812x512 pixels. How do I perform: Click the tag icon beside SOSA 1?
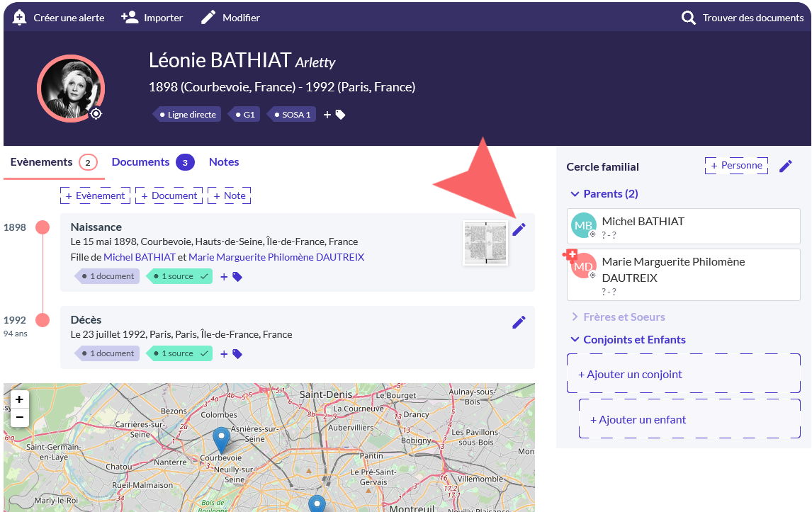click(340, 115)
